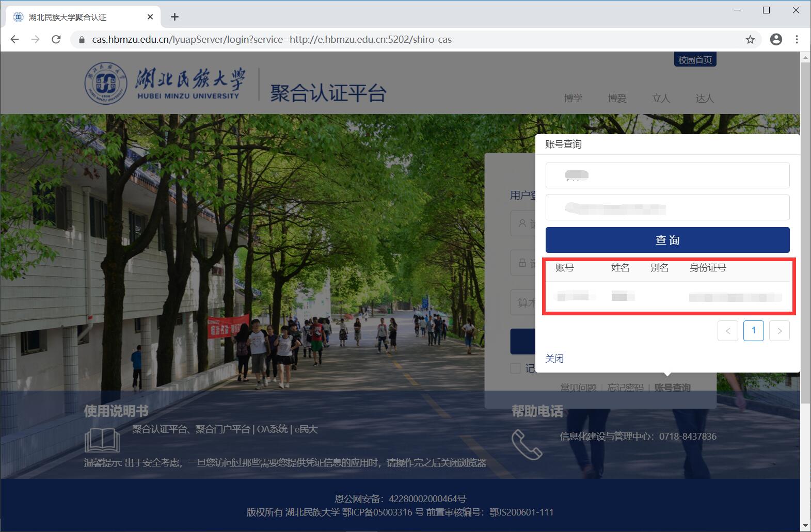
Task: Reload the current page
Action: click(x=56, y=39)
